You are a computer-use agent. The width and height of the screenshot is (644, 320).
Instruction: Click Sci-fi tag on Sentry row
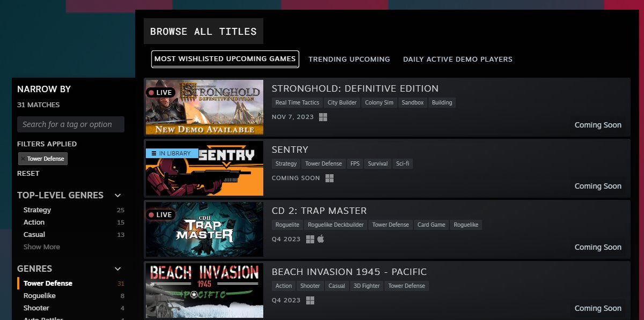coord(403,163)
